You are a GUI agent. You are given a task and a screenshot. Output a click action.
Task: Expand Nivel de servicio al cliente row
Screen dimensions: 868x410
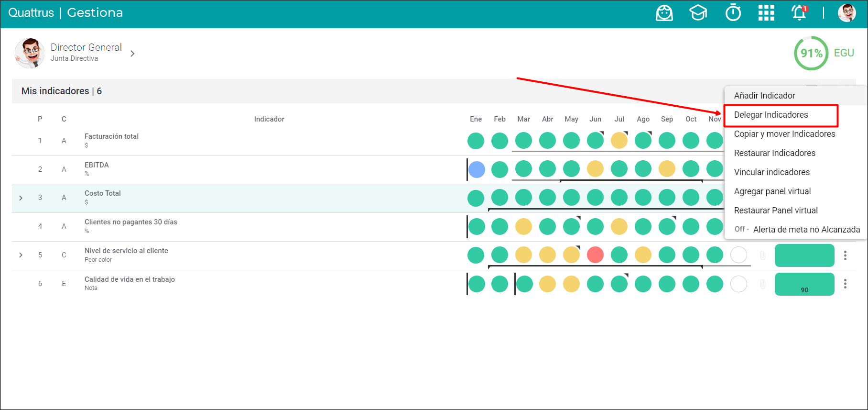point(21,255)
